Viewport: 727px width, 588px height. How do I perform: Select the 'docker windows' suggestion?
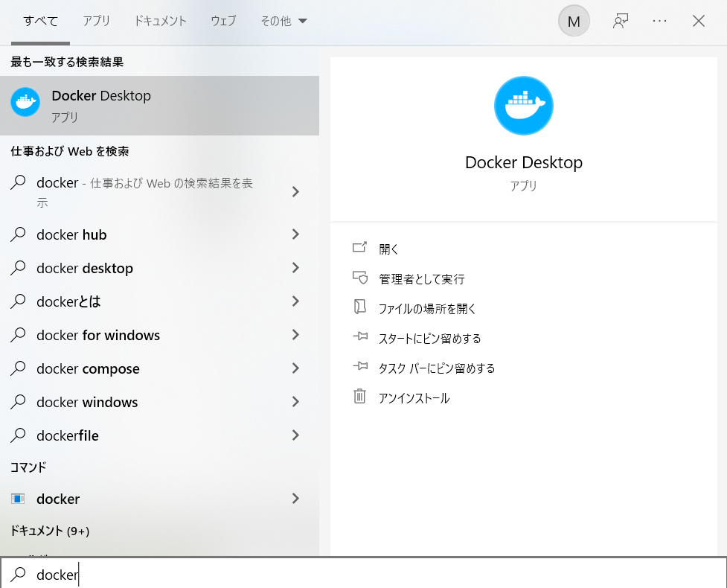pyautogui.click(x=159, y=402)
